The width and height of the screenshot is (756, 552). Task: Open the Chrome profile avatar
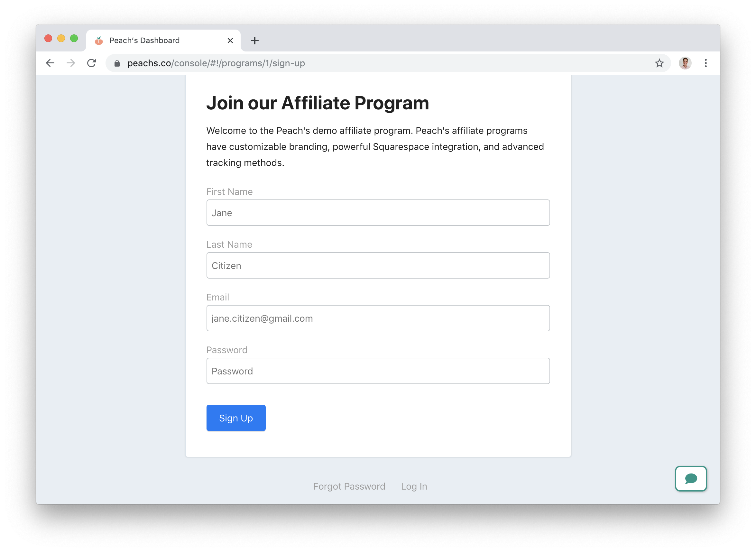(x=685, y=63)
